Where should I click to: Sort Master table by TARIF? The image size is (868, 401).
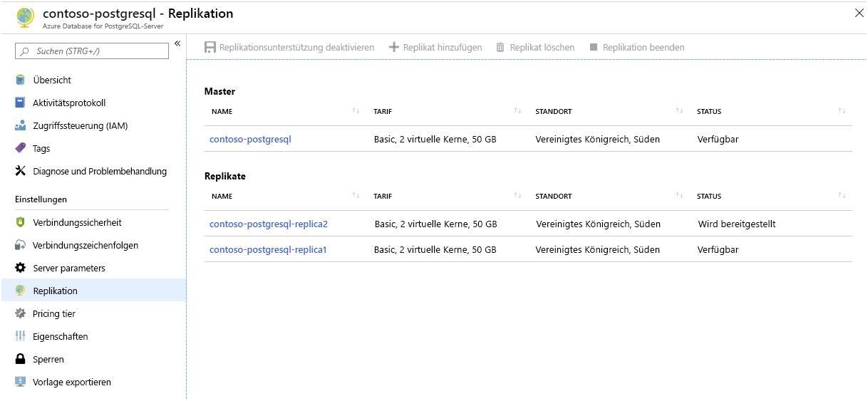tap(517, 111)
